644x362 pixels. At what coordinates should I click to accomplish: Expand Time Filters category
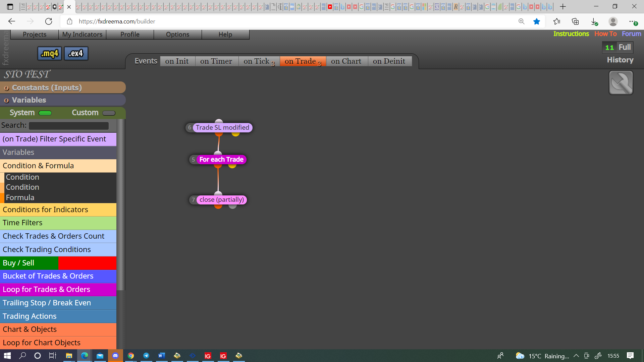(58, 223)
